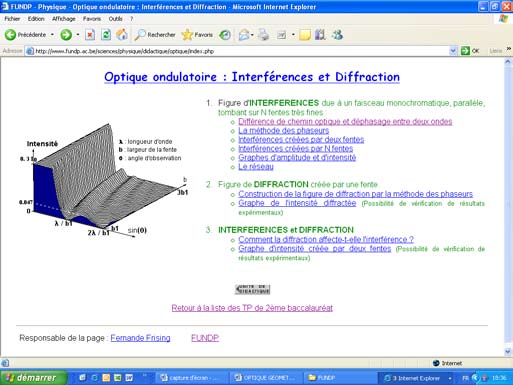This screenshot has height=385, width=513.
Task: Open the Rechercher search pane
Action: tap(155, 35)
